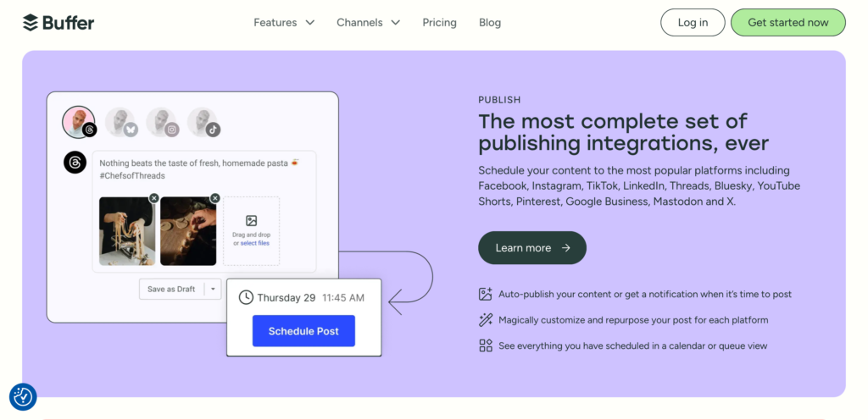
Task: Select the Threads profile avatar
Action: pos(79,122)
